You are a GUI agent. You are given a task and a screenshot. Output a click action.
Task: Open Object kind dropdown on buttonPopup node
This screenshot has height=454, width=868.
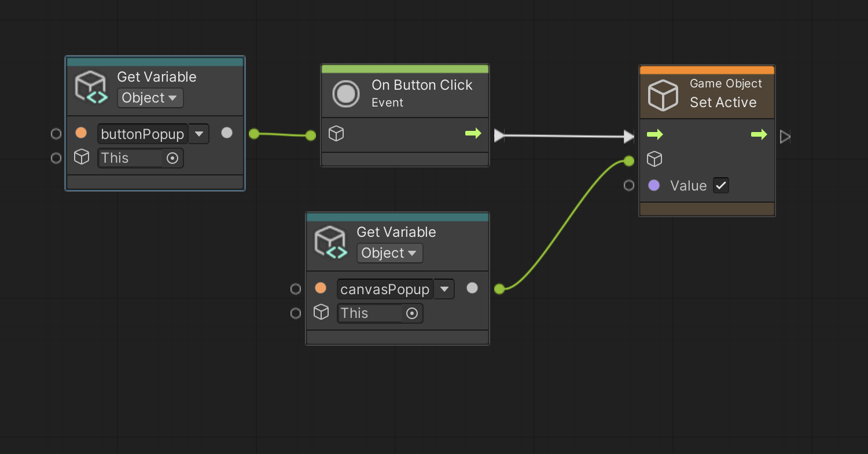coord(150,98)
